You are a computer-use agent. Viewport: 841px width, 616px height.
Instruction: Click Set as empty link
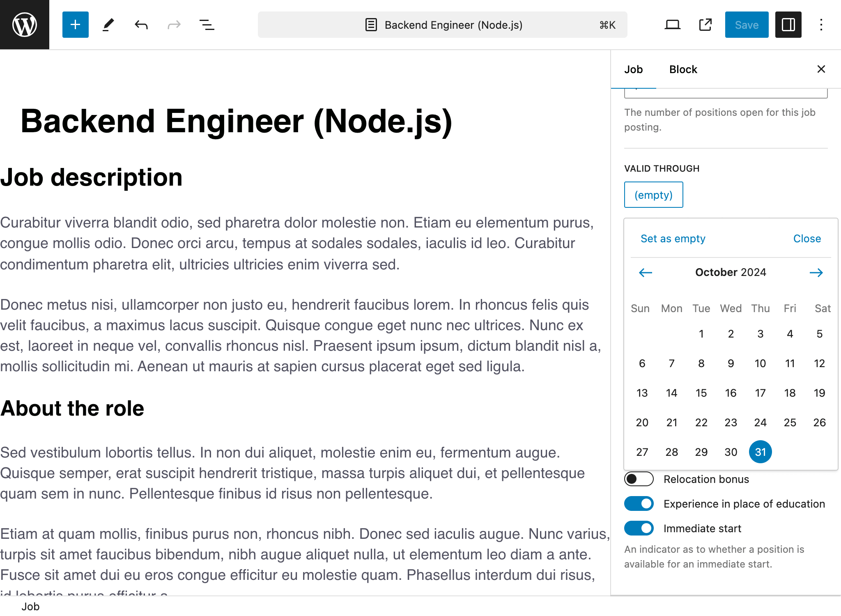(x=673, y=239)
